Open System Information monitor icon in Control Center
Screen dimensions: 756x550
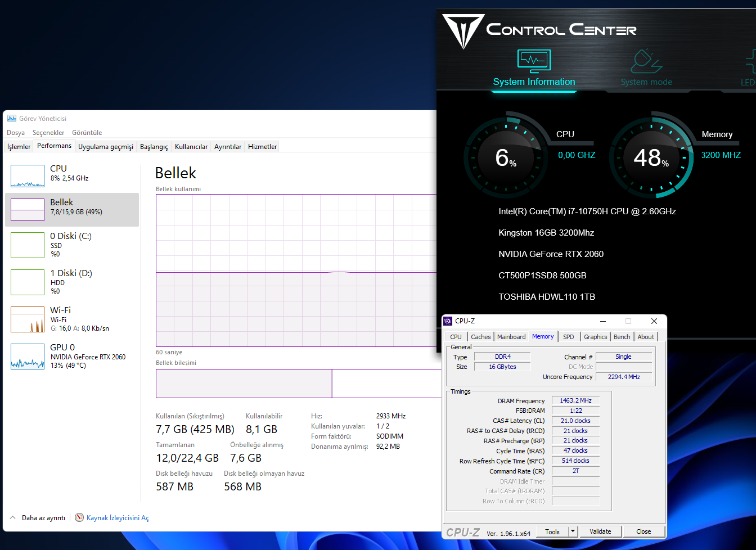point(534,61)
